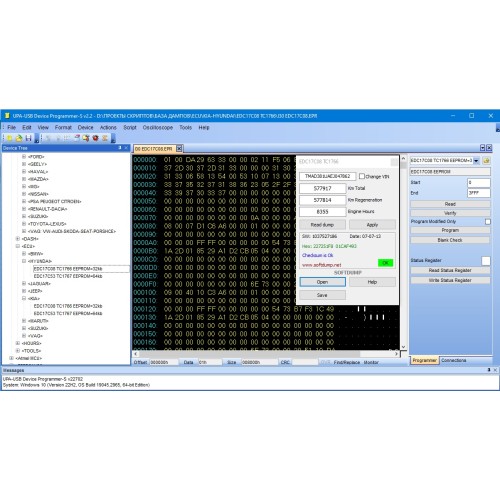The width and height of the screenshot is (500, 500).
Task: Expand the FORD tree node
Action: pyautogui.click(x=24, y=156)
